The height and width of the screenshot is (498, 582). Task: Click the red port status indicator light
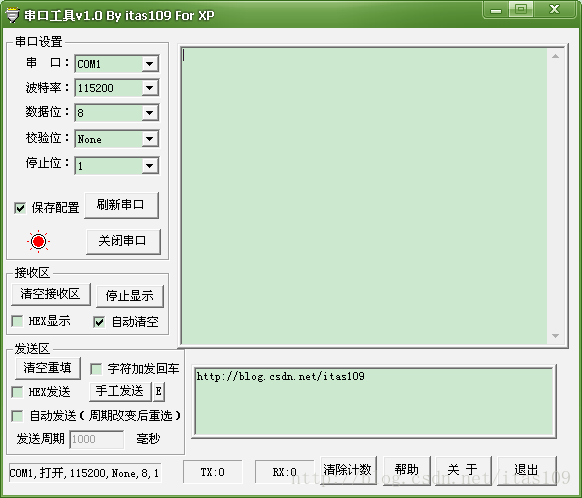38,242
